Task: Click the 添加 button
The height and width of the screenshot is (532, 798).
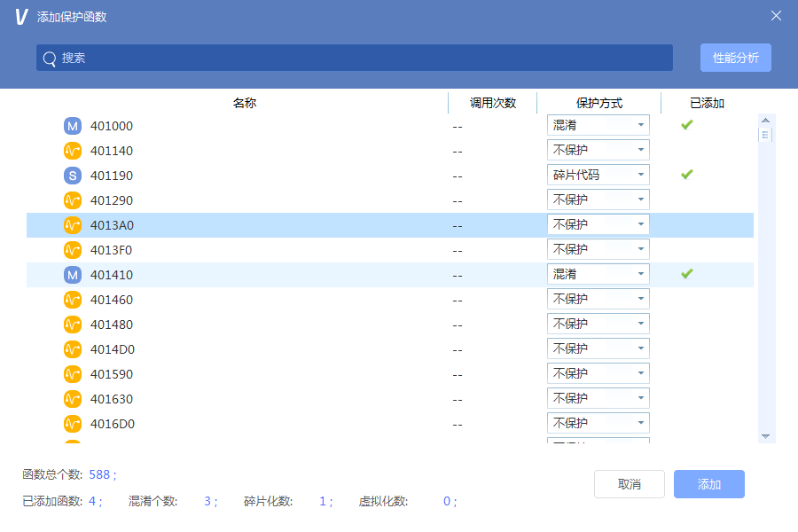Action: pyautogui.click(x=709, y=484)
